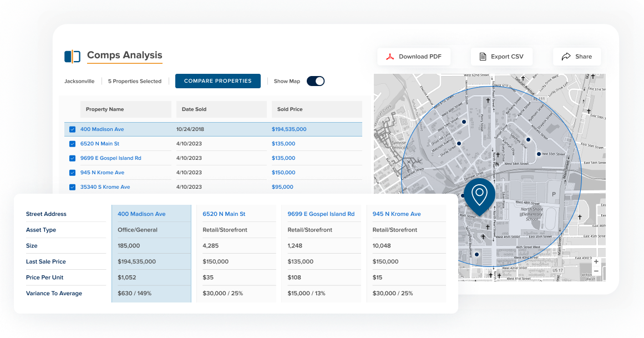Click the 4,285 size value

[211, 245]
